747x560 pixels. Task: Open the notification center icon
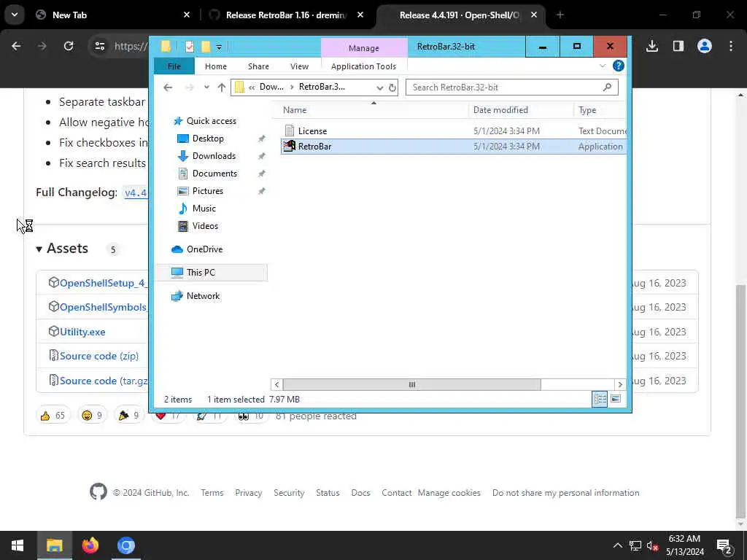(x=724, y=545)
